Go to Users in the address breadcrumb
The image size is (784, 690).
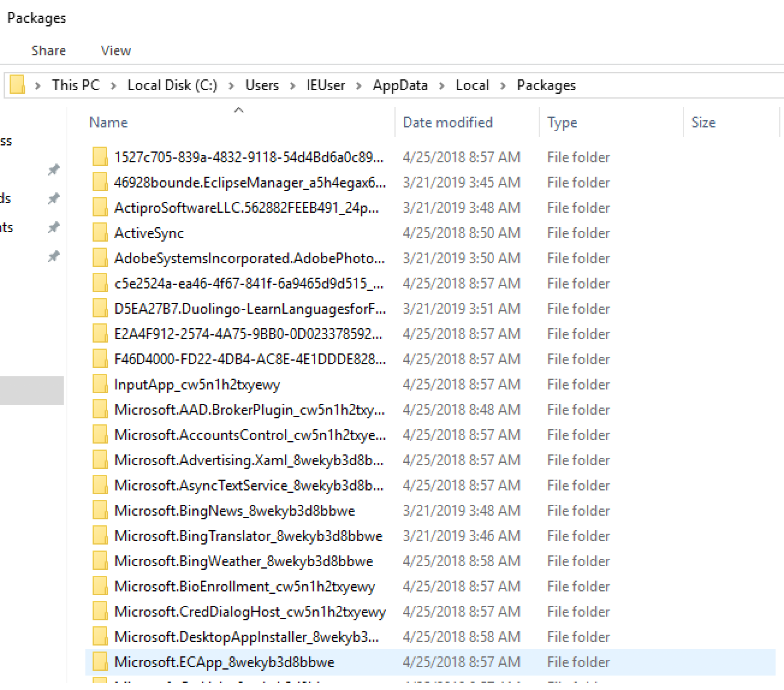[x=262, y=85]
